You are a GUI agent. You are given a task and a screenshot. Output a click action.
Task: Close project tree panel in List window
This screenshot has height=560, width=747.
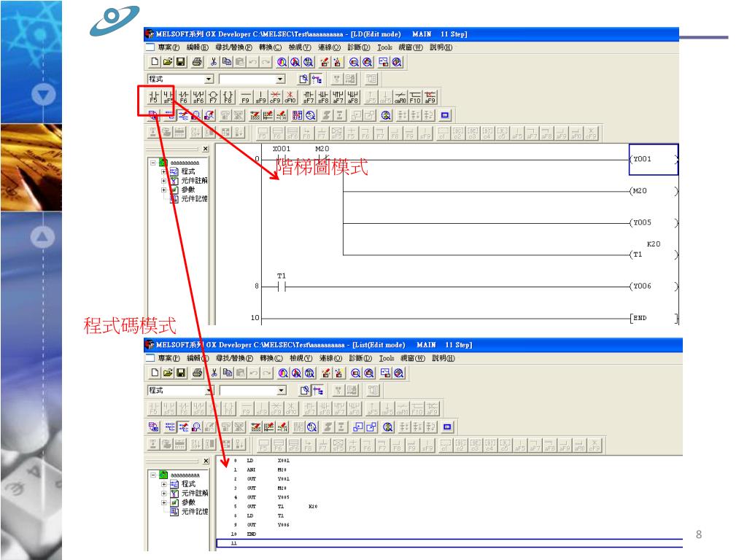(x=206, y=461)
